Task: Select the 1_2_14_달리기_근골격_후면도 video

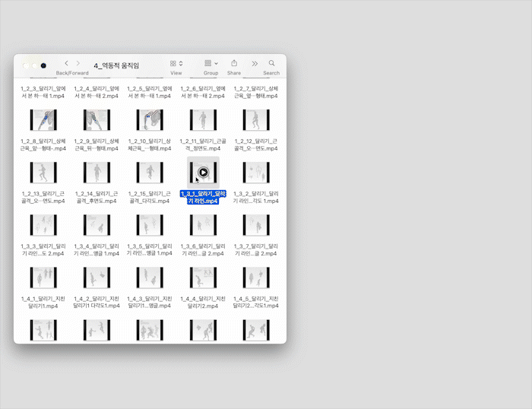Action: click(97, 172)
